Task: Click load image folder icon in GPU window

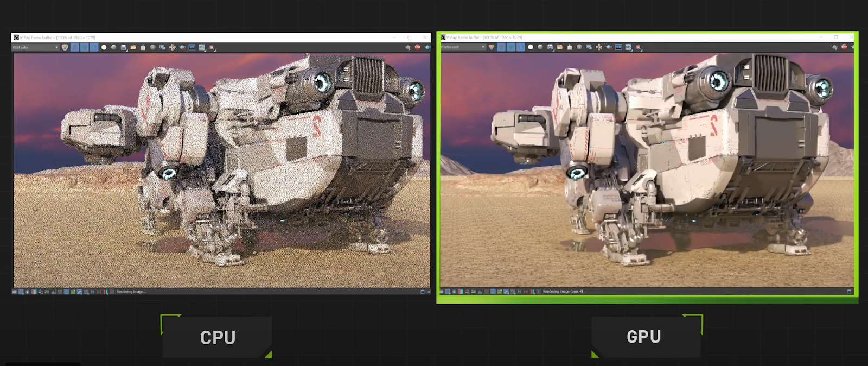Action: (560, 47)
